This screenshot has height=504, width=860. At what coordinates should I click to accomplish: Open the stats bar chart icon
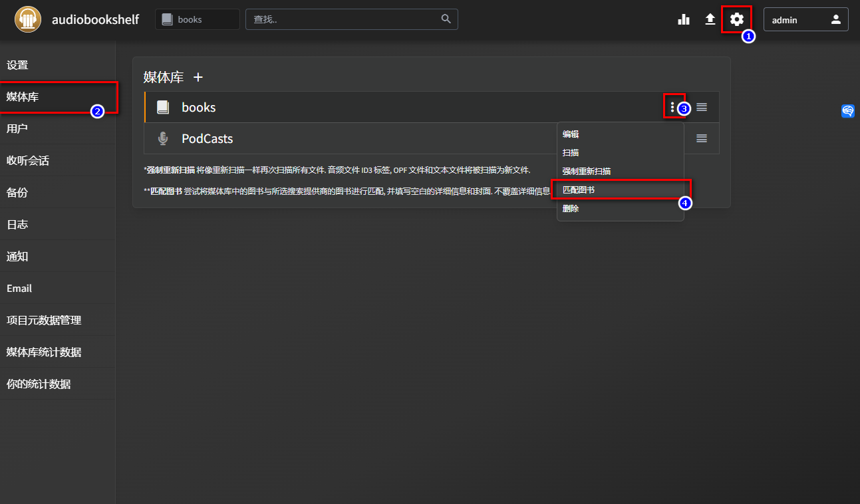coord(683,19)
